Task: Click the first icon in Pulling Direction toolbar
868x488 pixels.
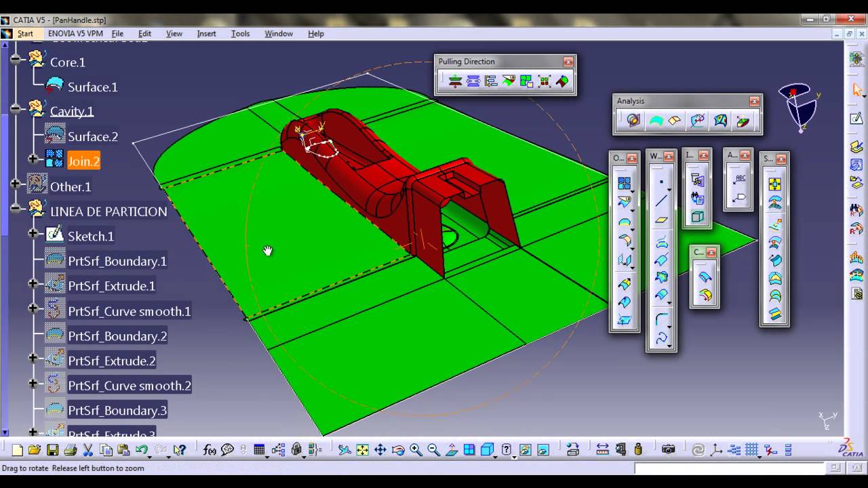Action: (x=455, y=81)
